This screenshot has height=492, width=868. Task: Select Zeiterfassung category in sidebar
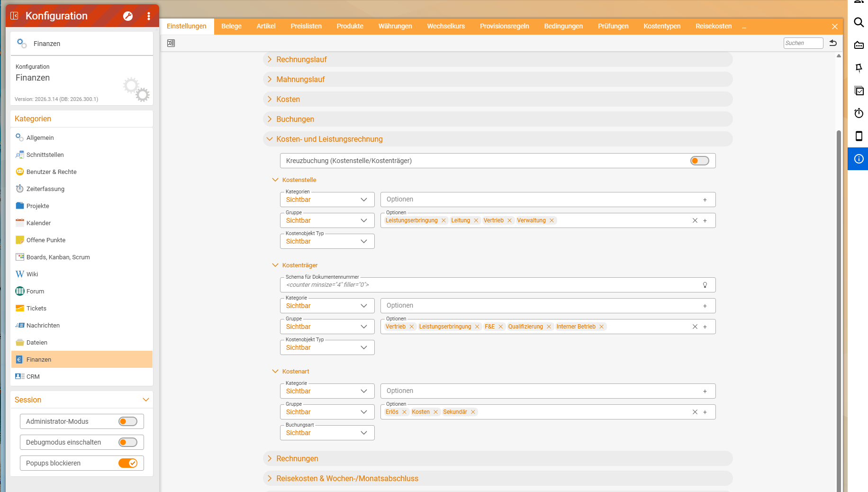point(81,189)
